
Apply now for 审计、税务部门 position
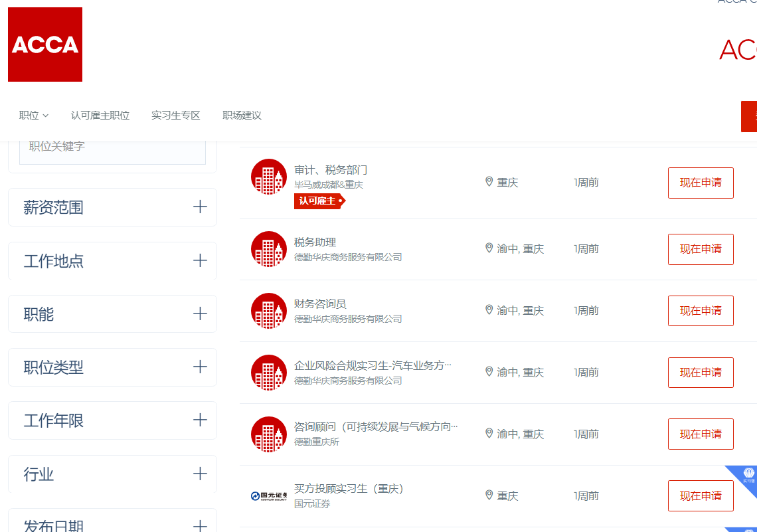tap(701, 183)
